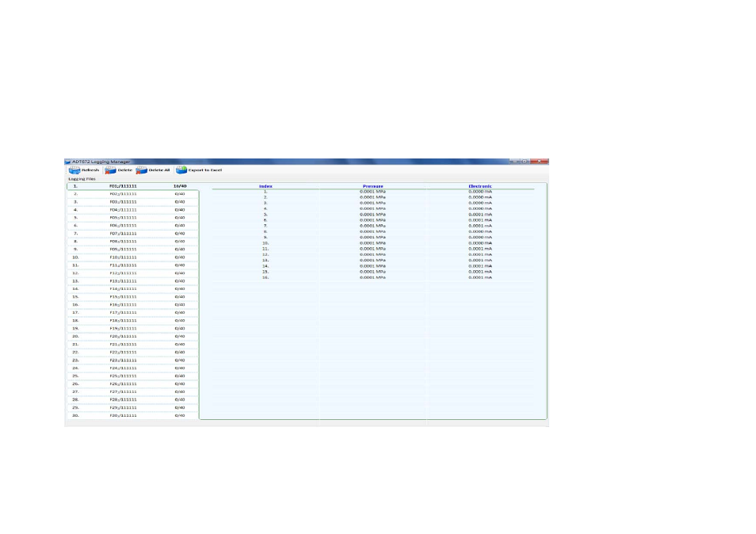Click the Logging Files panel label

82,179
